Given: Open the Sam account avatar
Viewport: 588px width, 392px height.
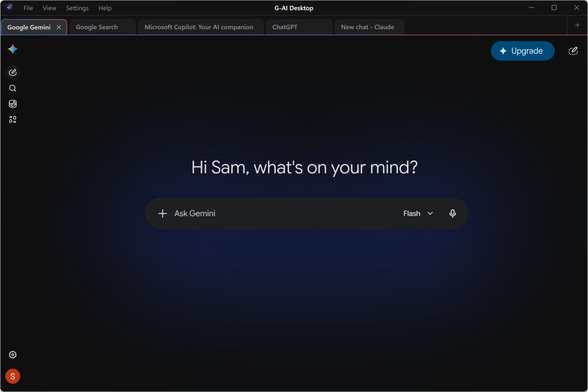Looking at the screenshot, I should coord(13,376).
